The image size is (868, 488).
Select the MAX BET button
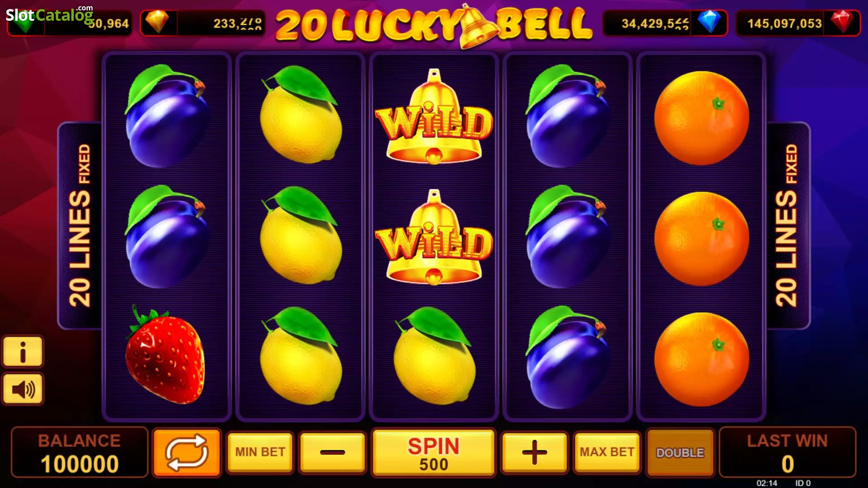point(607,452)
